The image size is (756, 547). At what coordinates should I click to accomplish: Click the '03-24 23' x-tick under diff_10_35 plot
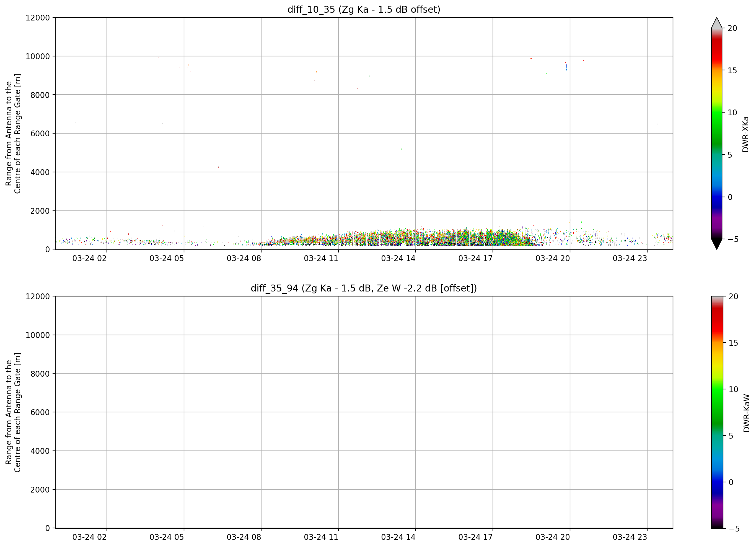click(x=630, y=258)
